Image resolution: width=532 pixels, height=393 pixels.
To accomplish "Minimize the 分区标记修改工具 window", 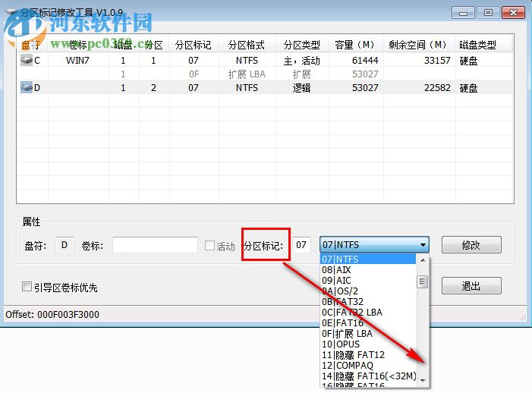I will (463, 13).
